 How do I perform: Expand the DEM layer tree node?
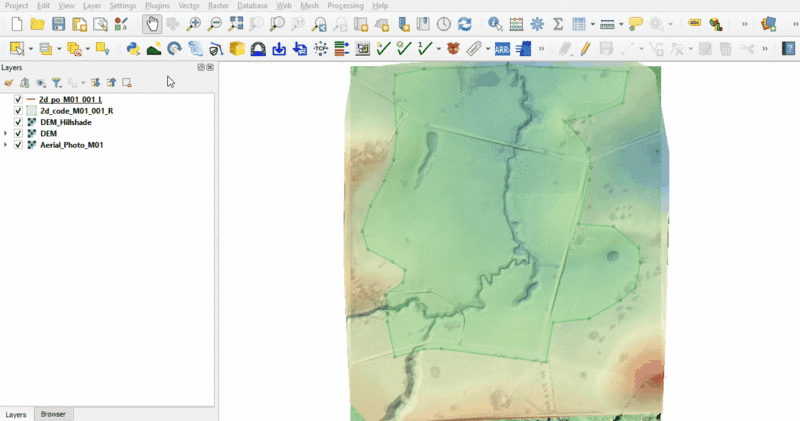point(7,133)
